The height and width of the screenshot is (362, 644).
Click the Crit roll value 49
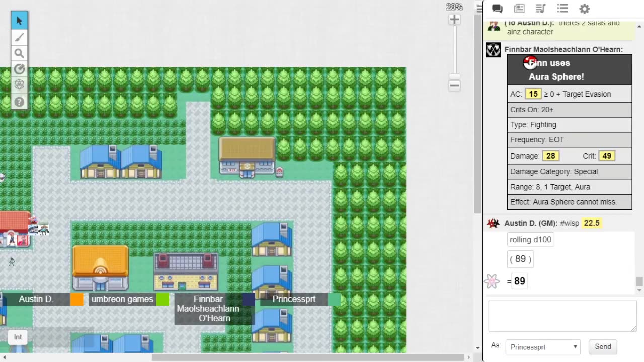point(607,156)
